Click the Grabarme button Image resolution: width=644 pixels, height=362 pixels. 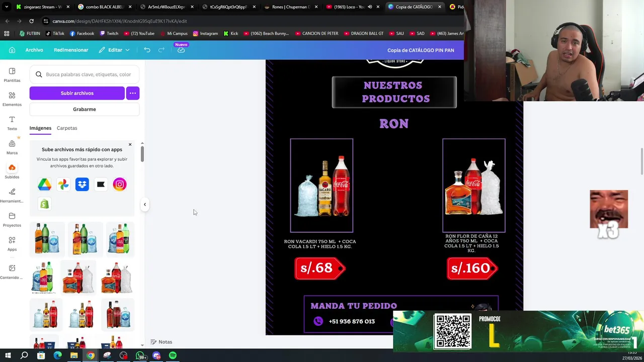click(x=85, y=109)
